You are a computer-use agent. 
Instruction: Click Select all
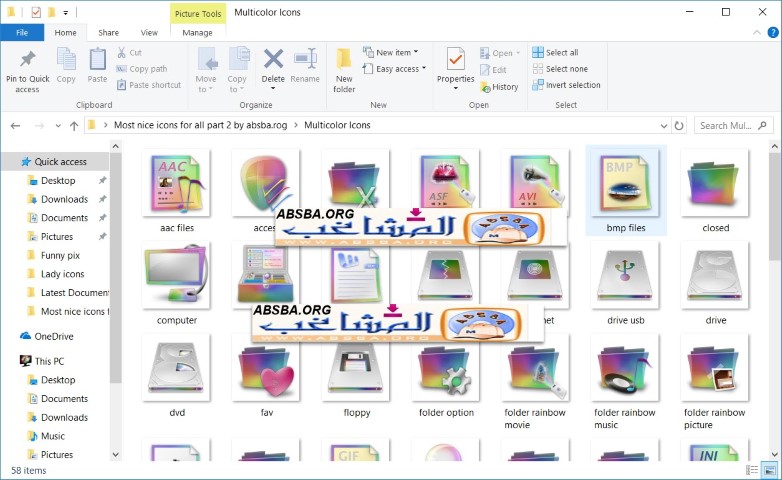[556, 52]
